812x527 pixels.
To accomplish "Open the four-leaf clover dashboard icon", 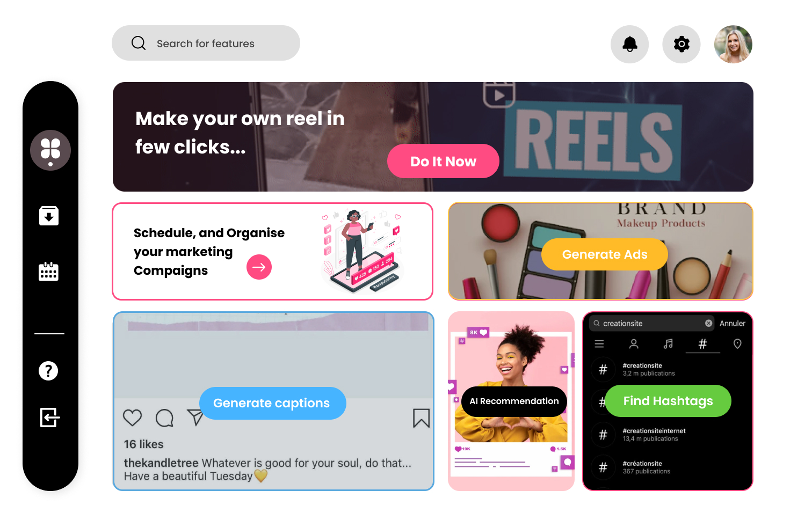I will click(50, 150).
